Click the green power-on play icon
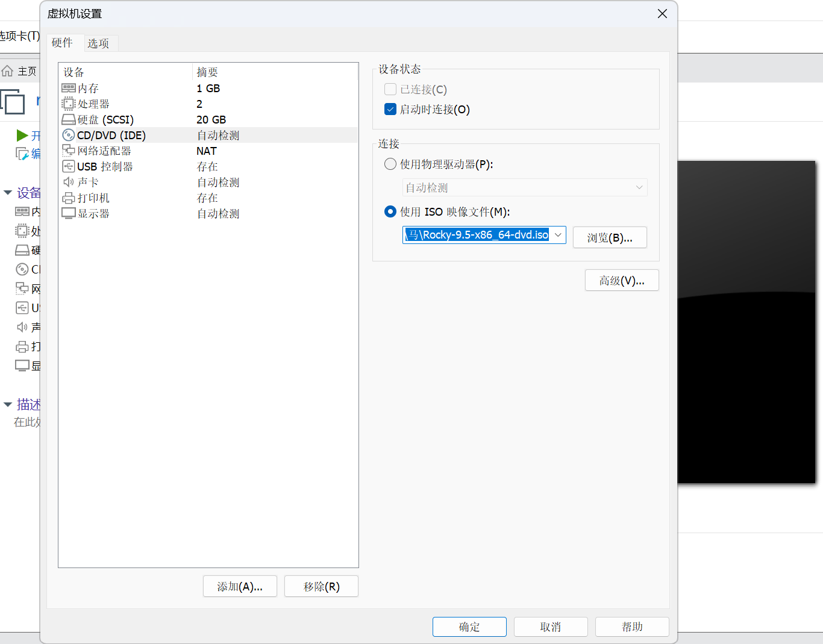The image size is (823, 644). pyautogui.click(x=22, y=136)
